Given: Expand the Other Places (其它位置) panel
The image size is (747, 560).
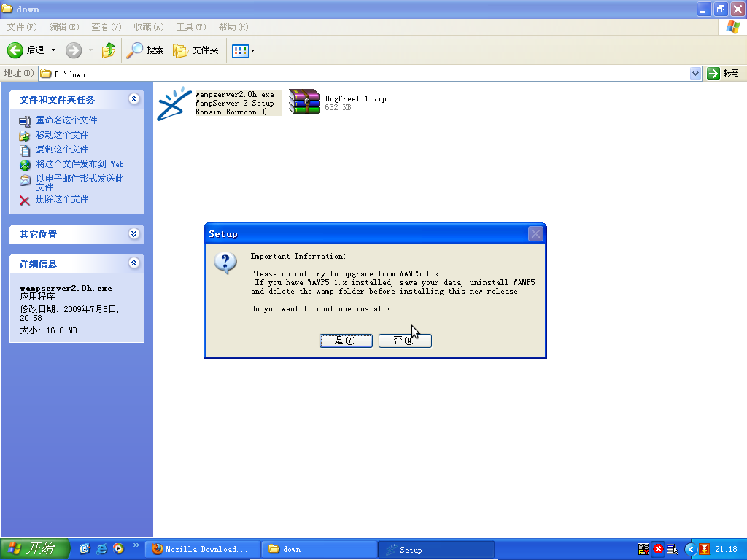Looking at the screenshot, I should (x=134, y=233).
